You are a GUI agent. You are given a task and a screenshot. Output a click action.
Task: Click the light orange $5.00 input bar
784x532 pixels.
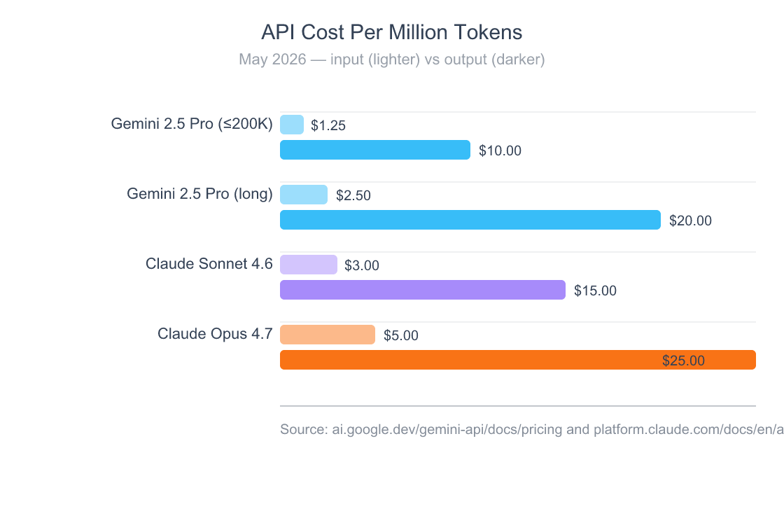(328, 335)
